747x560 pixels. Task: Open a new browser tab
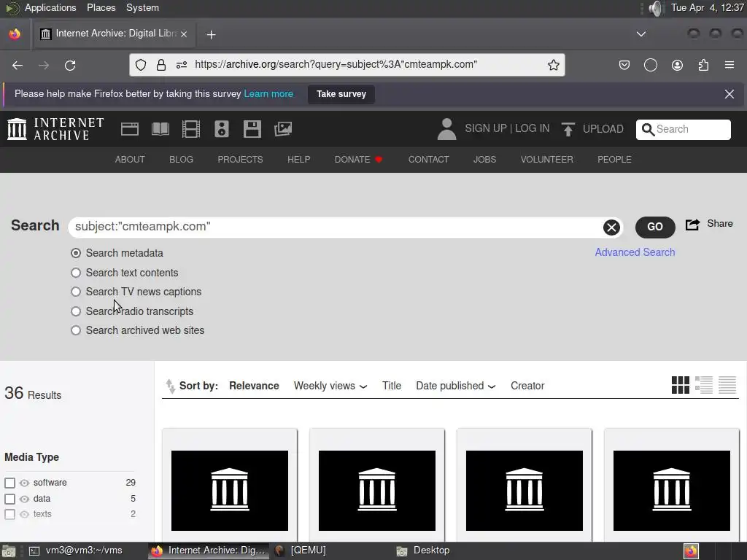click(x=211, y=35)
